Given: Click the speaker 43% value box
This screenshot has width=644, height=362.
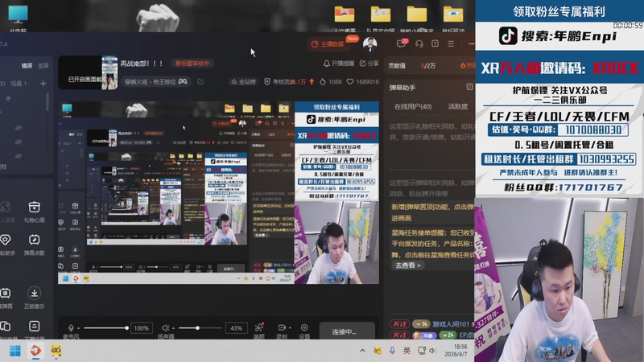Looking at the screenshot, I should pyautogui.click(x=236, y=328).
